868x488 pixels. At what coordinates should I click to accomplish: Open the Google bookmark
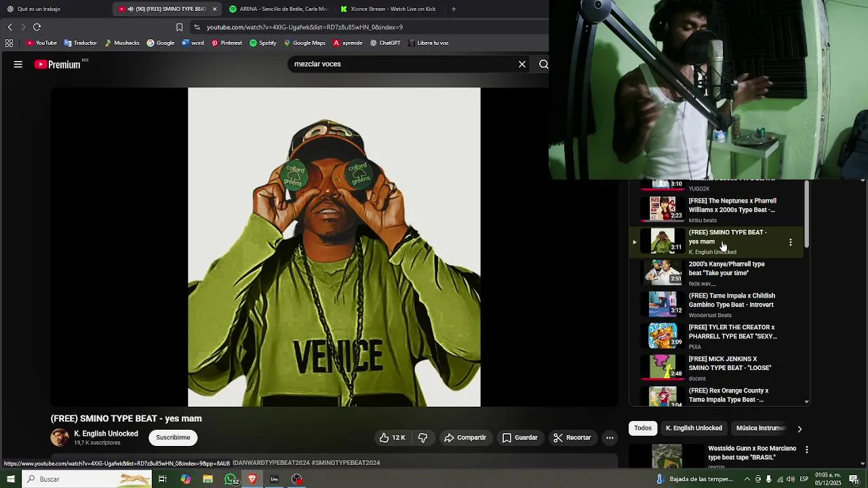click(x=161, y=43)
